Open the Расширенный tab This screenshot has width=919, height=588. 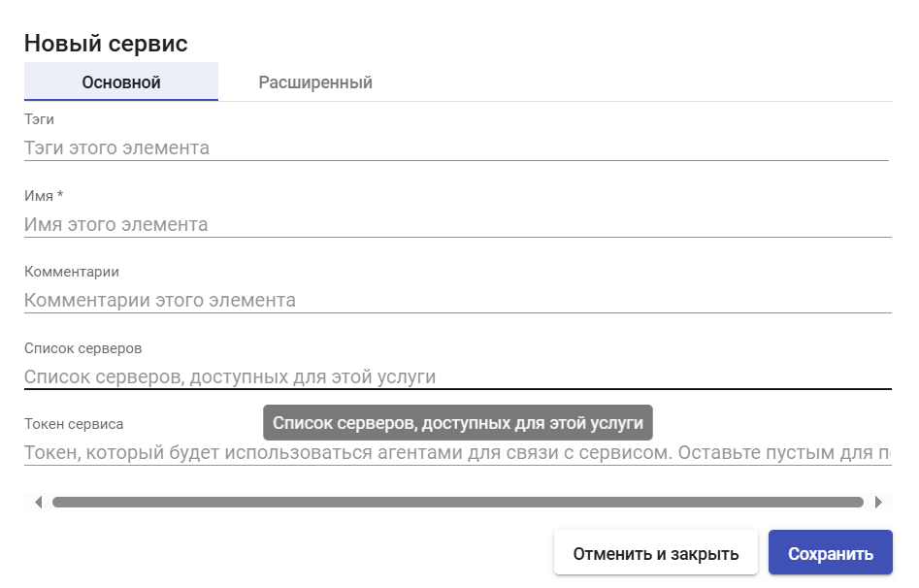click(x=315, y=82)
